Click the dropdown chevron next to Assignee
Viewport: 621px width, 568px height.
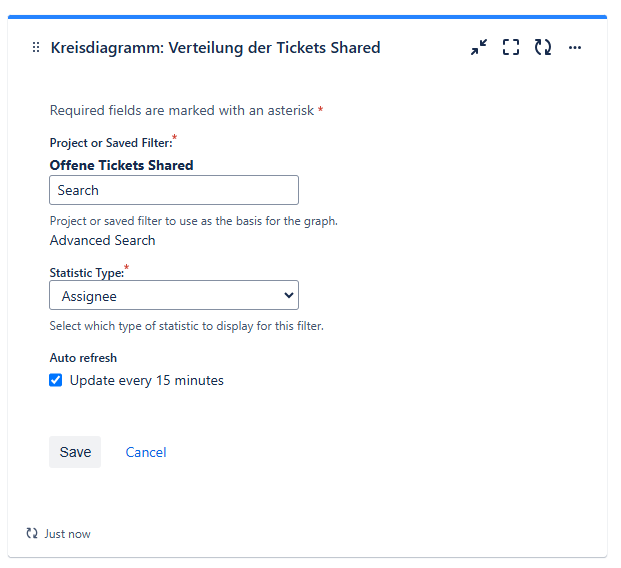point(289,295)
